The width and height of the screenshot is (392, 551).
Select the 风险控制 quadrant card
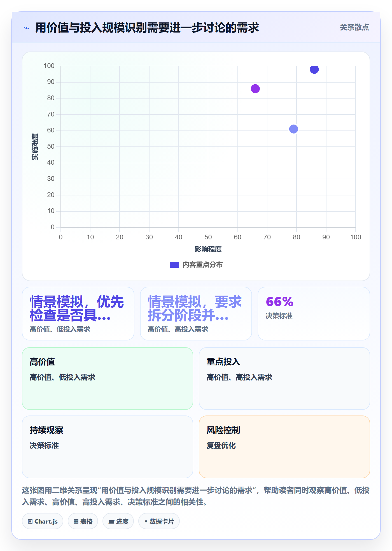pos(284,447)
